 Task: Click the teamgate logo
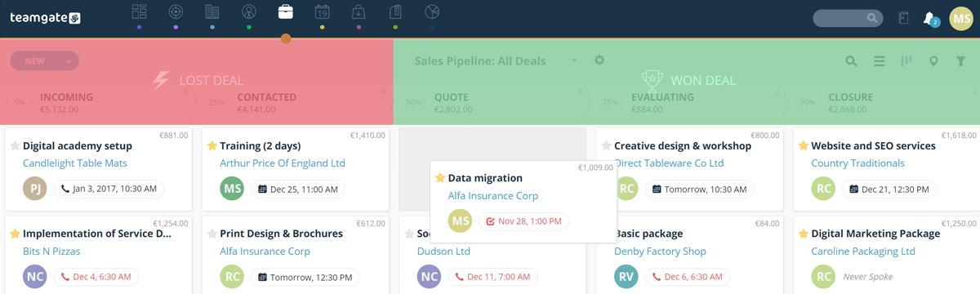pos(46,17)
